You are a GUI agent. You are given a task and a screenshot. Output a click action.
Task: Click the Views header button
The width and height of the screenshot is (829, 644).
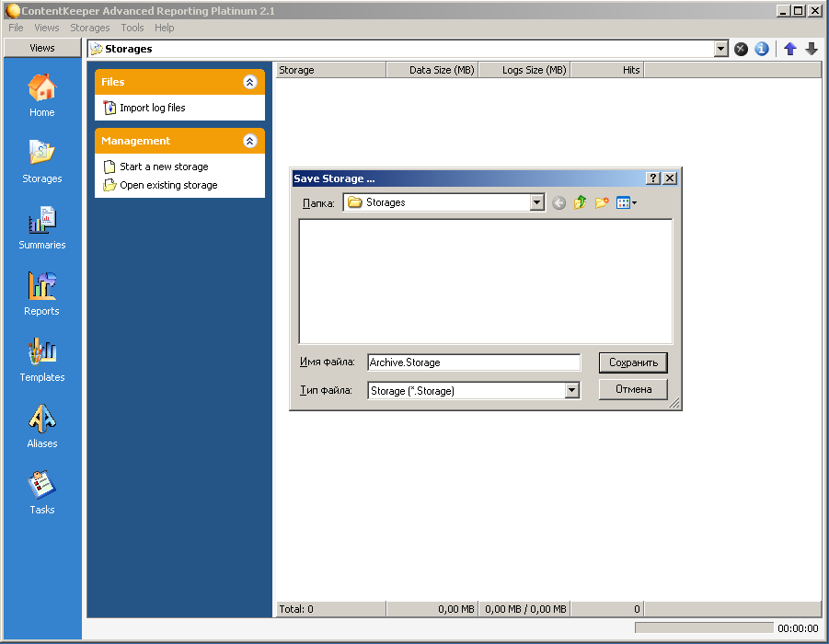[42, 48]
